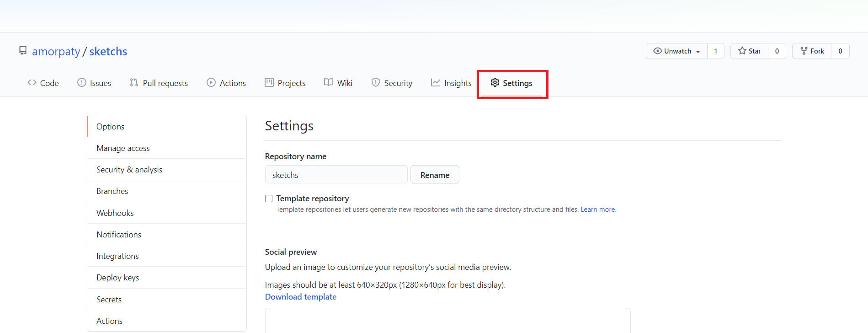This screenshot has width=868, height=333.
Task: Expand the Unwatch dropdown arrow
Action: [698, 52]
